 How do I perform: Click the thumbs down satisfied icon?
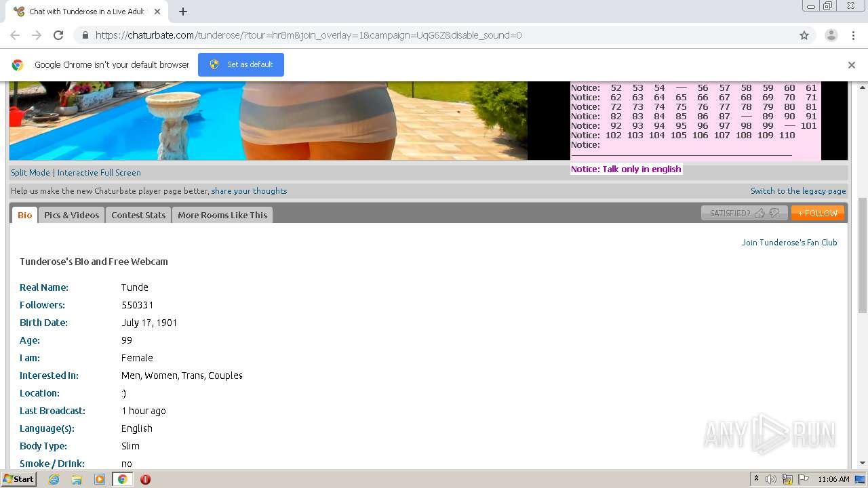(x=774, y=213)
